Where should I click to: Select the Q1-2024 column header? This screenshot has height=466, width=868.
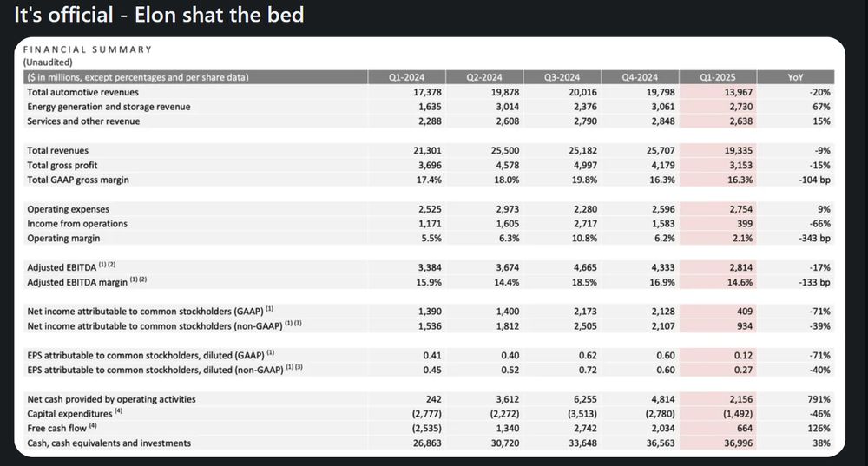[x=406, y=77]
